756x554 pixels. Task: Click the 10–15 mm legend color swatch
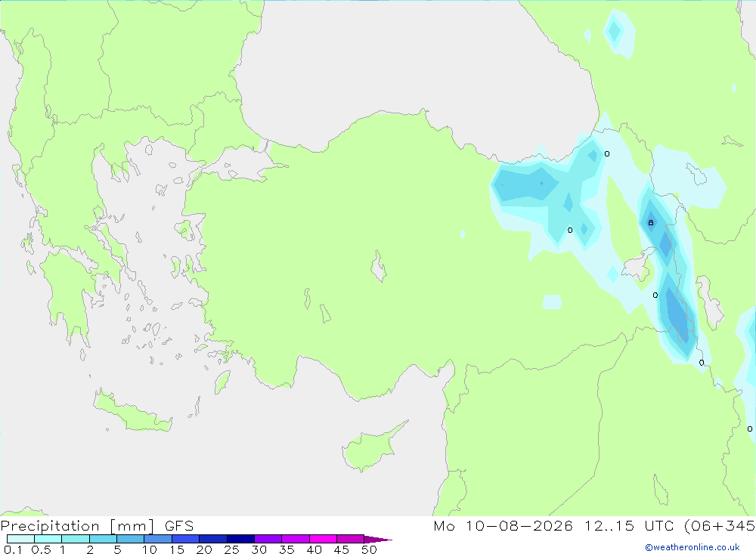pos(158,539)
